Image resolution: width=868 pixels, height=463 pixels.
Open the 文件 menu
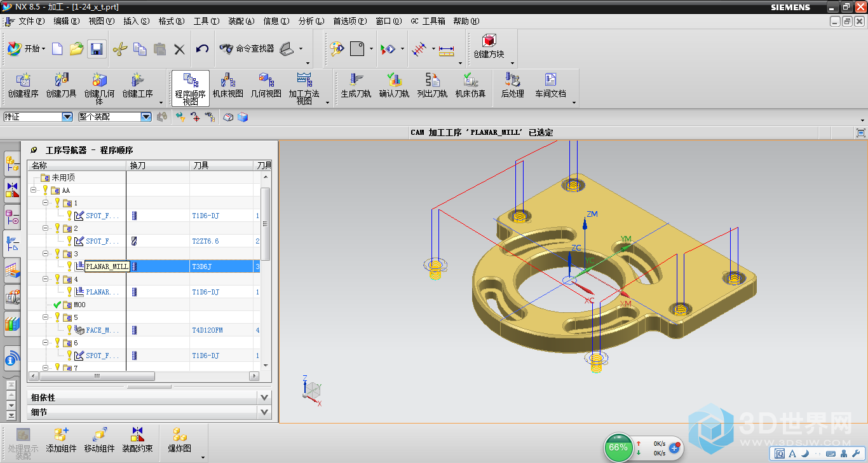(x=31, y=21)
